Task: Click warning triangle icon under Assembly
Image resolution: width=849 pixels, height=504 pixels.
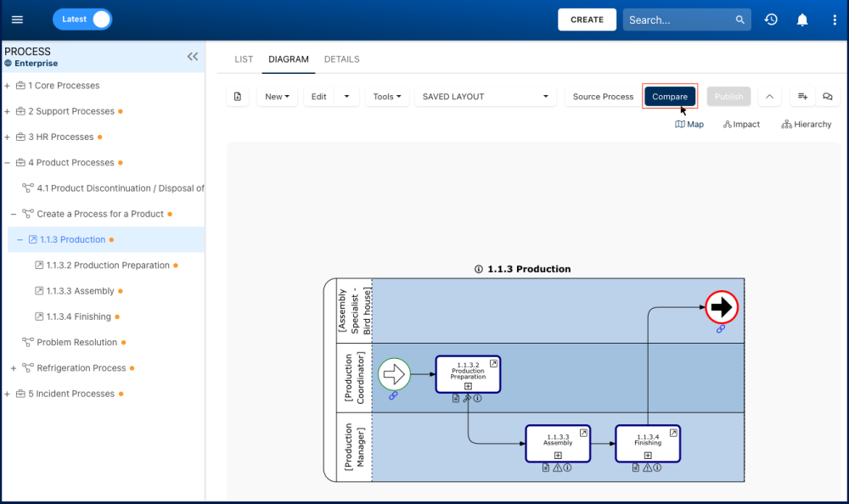Action: (557, 468)
